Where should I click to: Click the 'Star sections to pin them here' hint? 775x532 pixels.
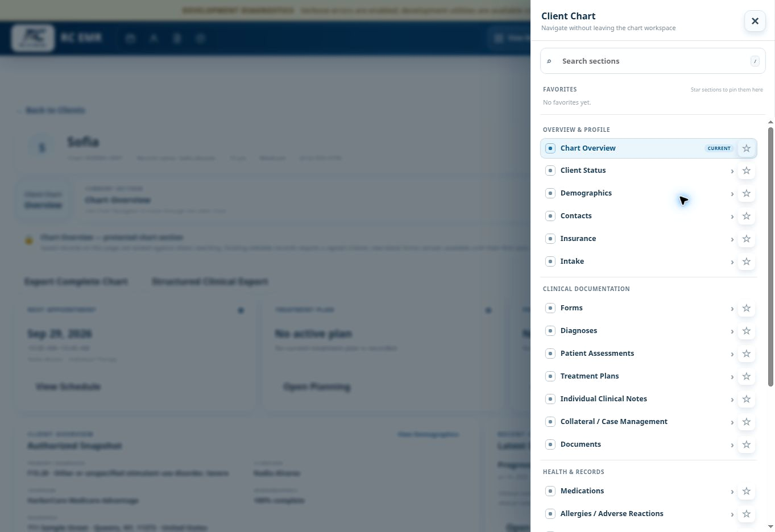pyautogui.click(x=727, y=90)
